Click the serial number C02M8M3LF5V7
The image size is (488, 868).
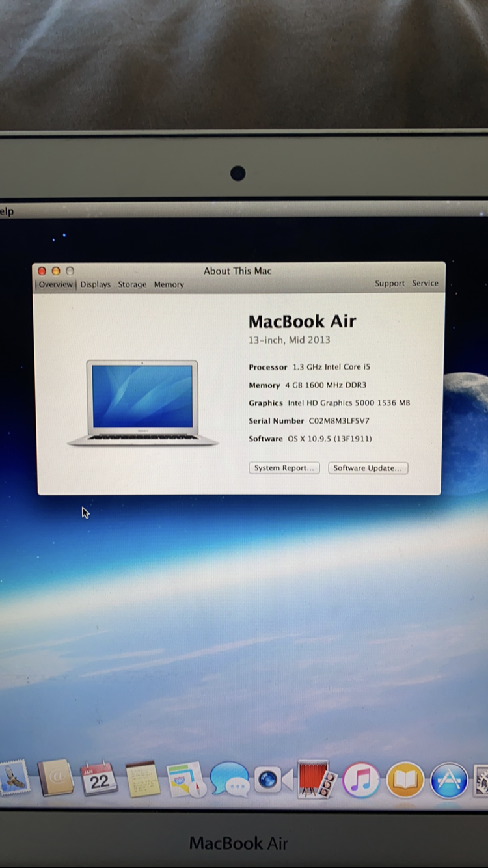point(339,420)
